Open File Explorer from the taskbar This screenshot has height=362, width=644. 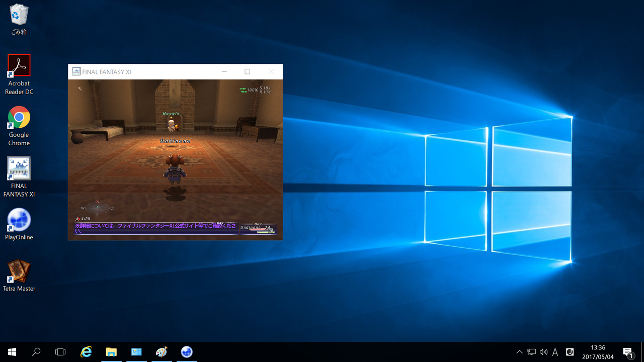111,352
